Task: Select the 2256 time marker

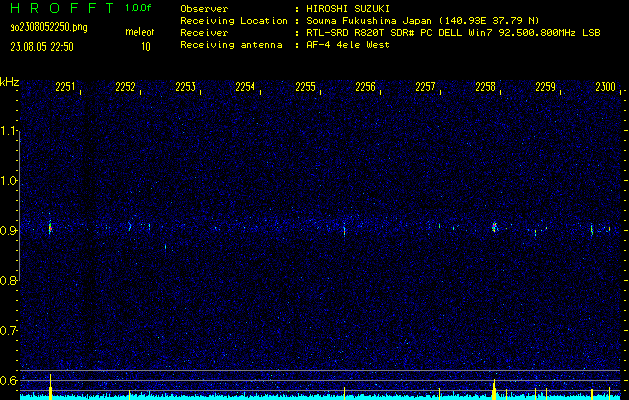Action: click(x=366, y=87)
